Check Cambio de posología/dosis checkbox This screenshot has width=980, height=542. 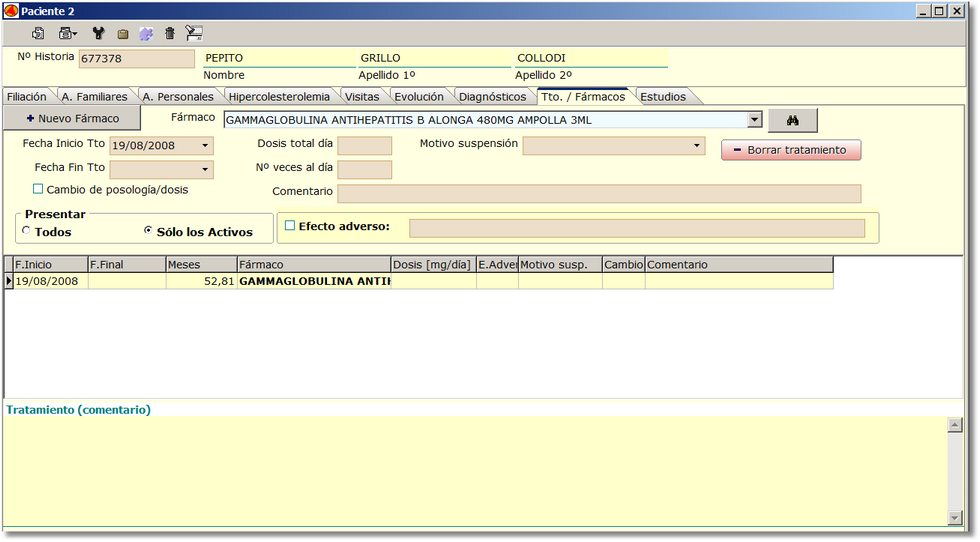(38, 189)
